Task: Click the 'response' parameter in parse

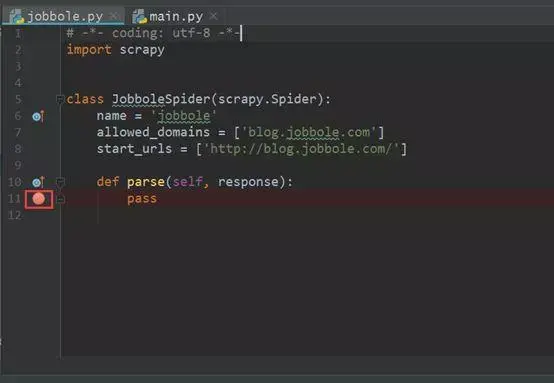Action: pos(248,182)
